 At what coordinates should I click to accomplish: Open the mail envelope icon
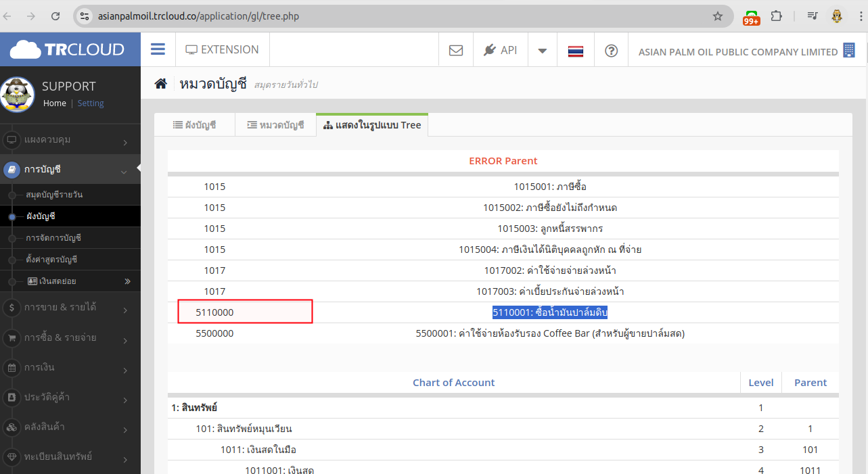pos(456,50)
